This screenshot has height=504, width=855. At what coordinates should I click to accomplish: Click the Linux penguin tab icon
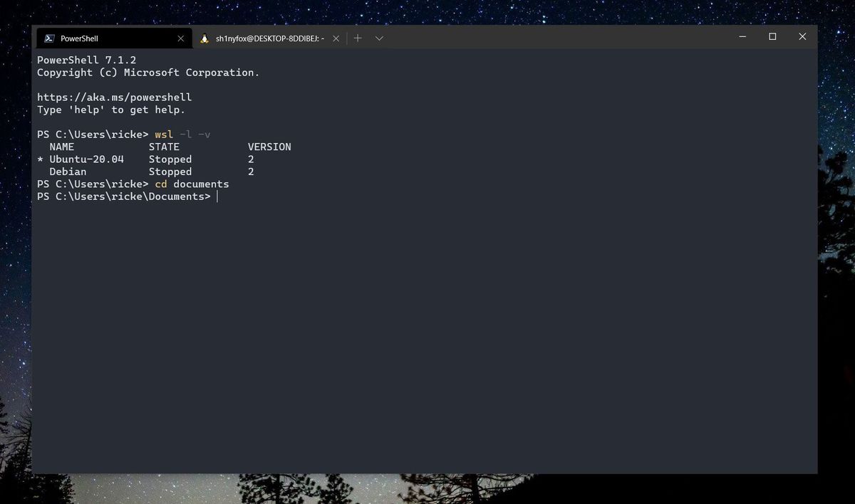click(204, 38)
